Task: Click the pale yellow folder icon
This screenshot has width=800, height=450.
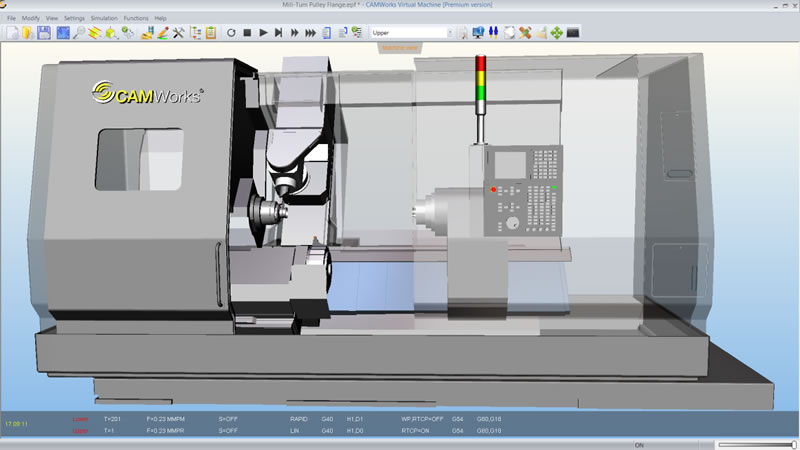Action: pyautogui.click(x=541, y=33)
